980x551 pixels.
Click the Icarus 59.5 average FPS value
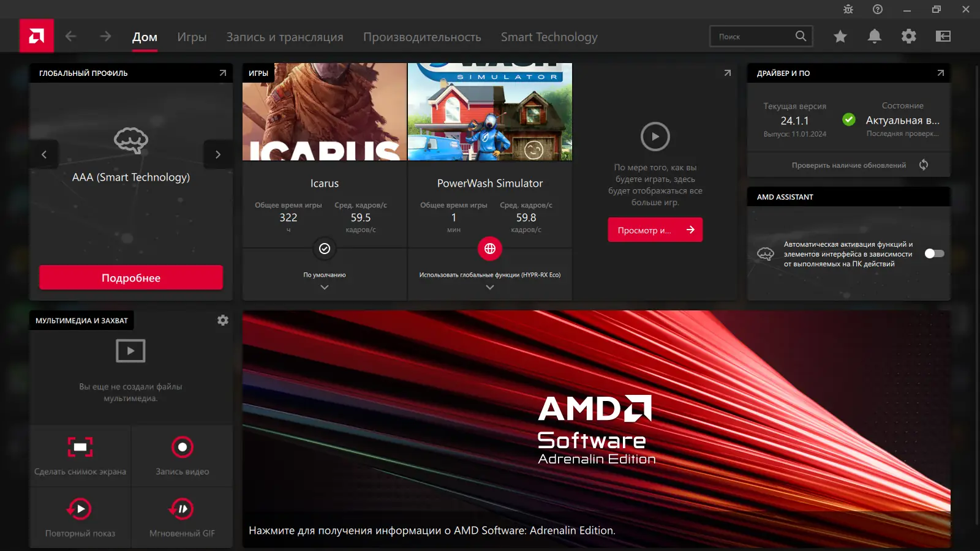pyautogui.click(x=361, y=217)
